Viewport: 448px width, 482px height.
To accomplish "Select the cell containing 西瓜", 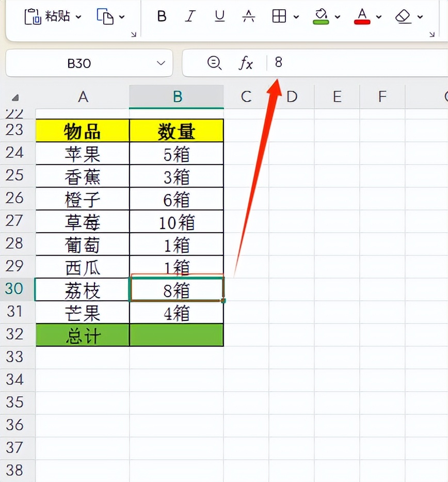I will click(x=83, y=267).
